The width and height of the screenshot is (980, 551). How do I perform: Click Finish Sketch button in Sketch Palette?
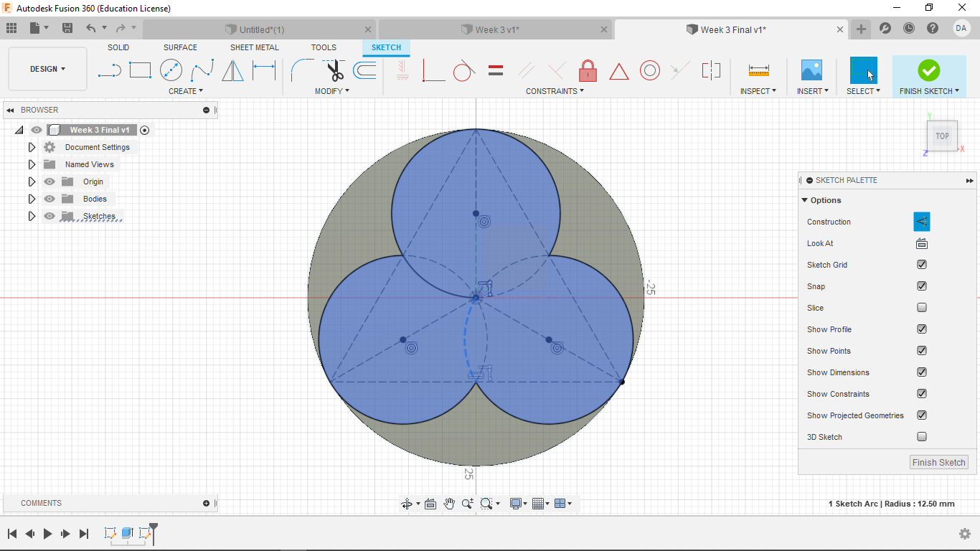pos(938,462)
